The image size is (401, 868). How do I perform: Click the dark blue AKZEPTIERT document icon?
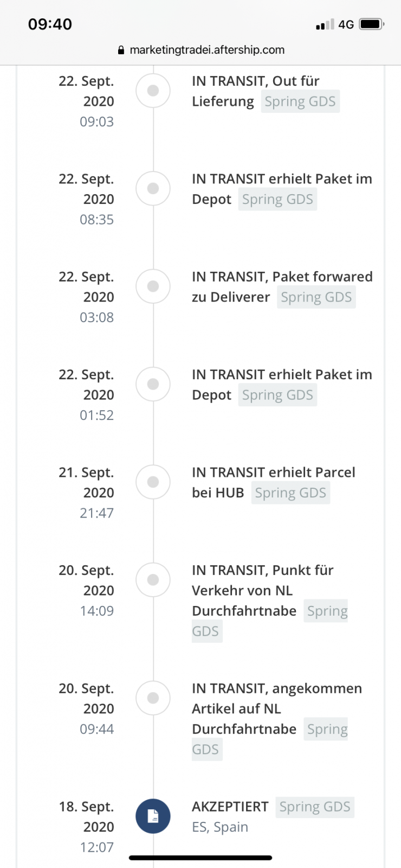click(x=153, y=816)
